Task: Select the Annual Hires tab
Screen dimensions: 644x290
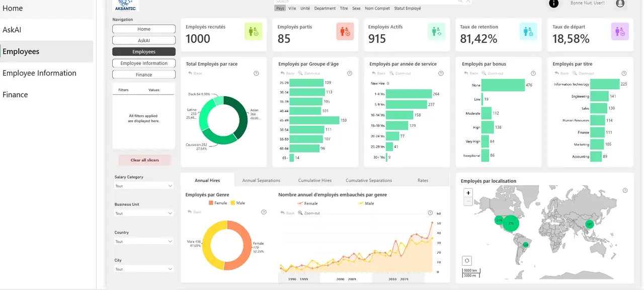Action: pyautogui.click(x=207, y=180)
